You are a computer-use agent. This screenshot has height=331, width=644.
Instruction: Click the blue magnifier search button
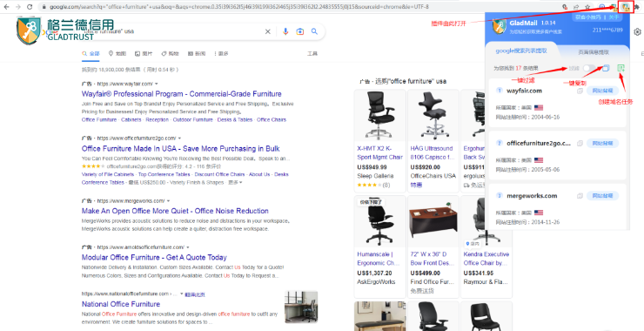click(x=314, y=31)
